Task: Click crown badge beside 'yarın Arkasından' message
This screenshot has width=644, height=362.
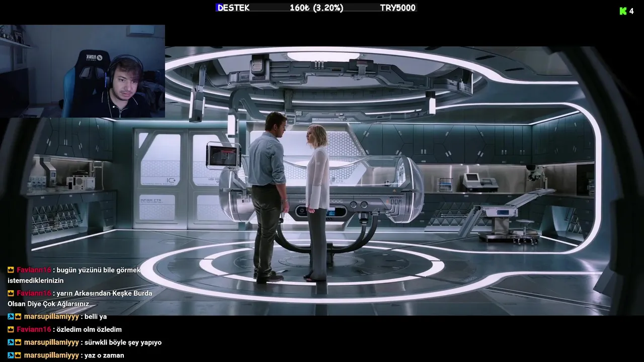Action: (11, 293)
